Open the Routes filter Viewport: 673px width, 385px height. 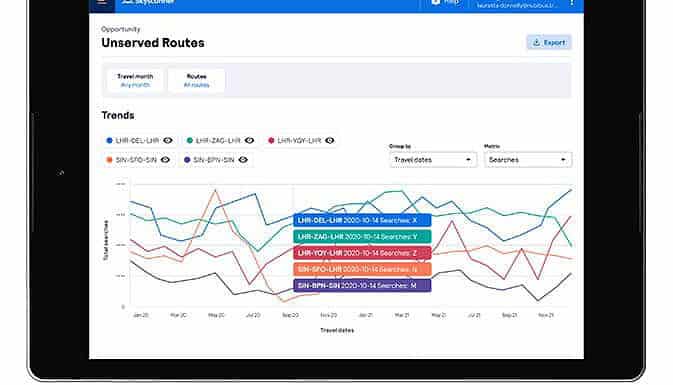pyautogui.click(x=197, y=80)
